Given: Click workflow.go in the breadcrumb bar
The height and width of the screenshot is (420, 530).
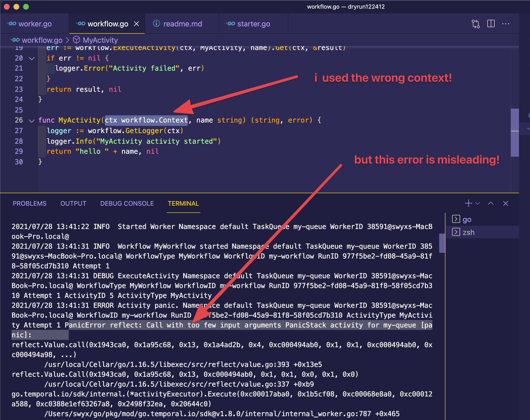Looking at the screenshot, I should click(42, 40).
